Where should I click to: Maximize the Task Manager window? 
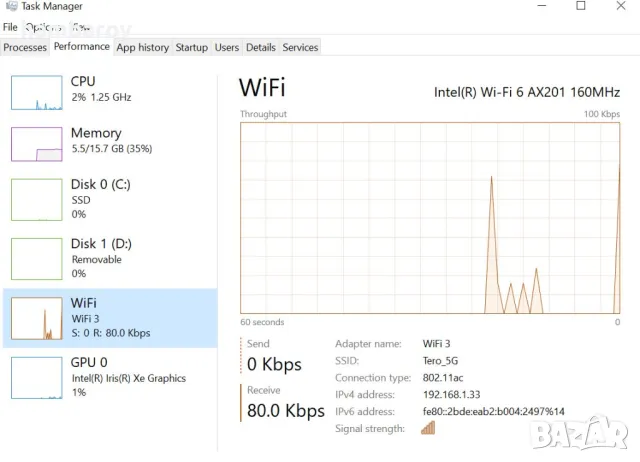[x=581, y=6]
